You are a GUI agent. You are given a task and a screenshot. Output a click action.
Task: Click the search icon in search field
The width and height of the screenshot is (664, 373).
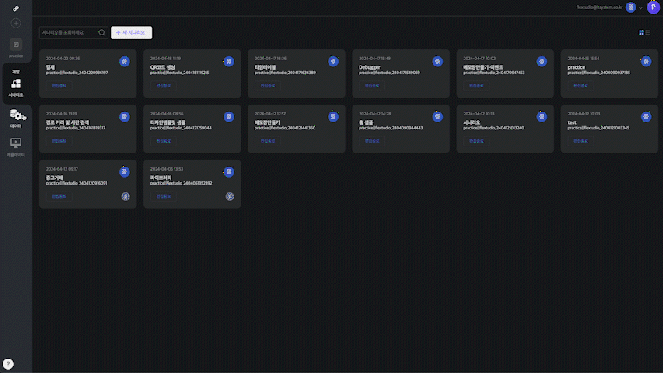pos(101,33)
